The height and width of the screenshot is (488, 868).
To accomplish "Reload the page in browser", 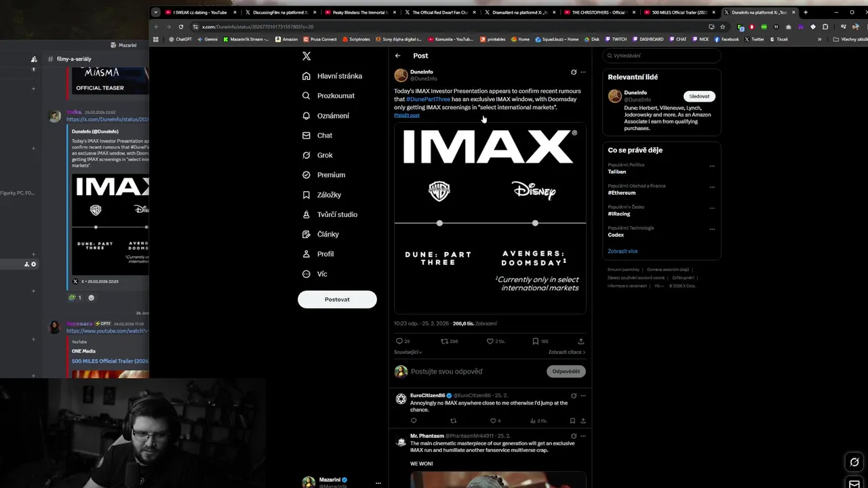I will tap(181, 27).
